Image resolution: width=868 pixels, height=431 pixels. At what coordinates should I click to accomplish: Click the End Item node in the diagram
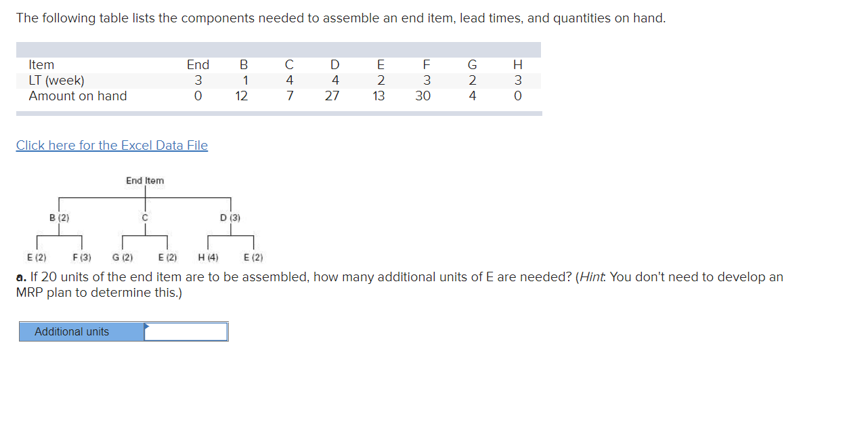(144, 180)
